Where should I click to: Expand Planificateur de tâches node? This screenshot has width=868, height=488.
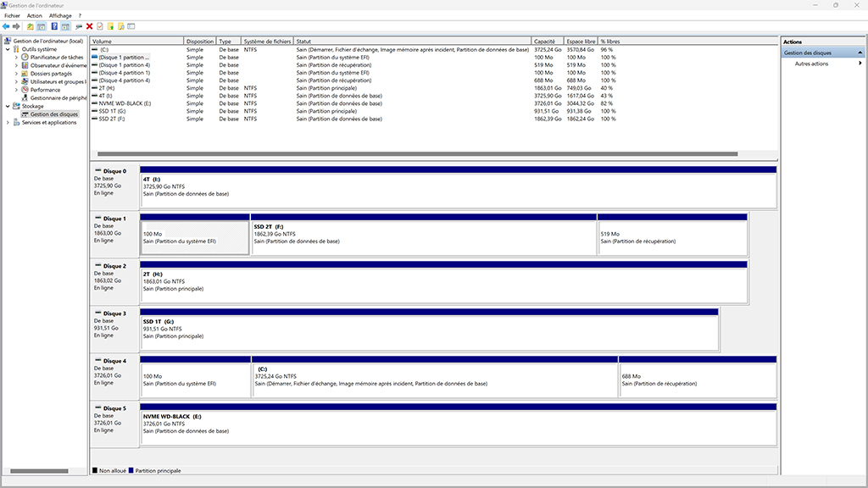(x=16, y=57)
